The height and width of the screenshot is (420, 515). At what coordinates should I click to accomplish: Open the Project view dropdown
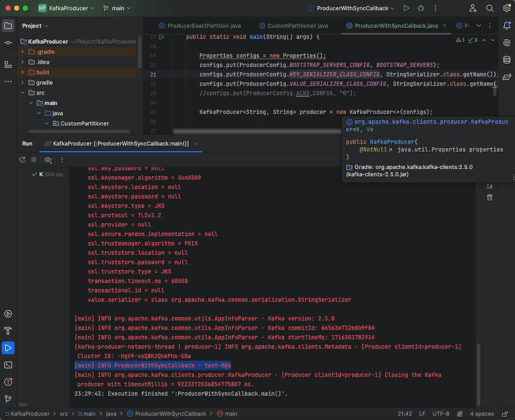coord(35,26)
